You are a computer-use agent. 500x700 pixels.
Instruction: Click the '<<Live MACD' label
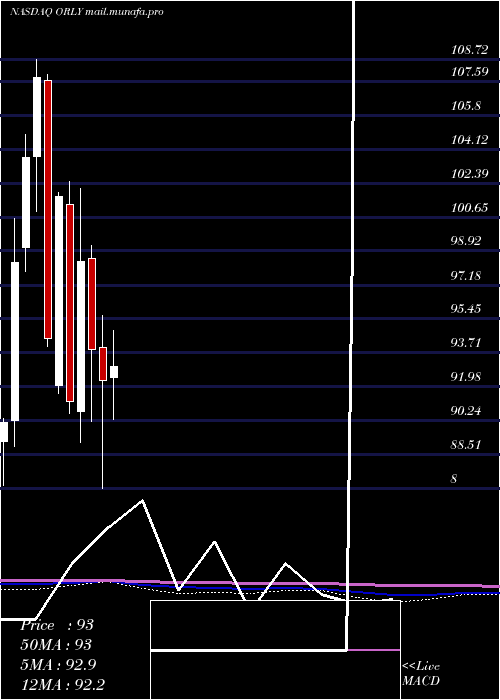point(421,673)
